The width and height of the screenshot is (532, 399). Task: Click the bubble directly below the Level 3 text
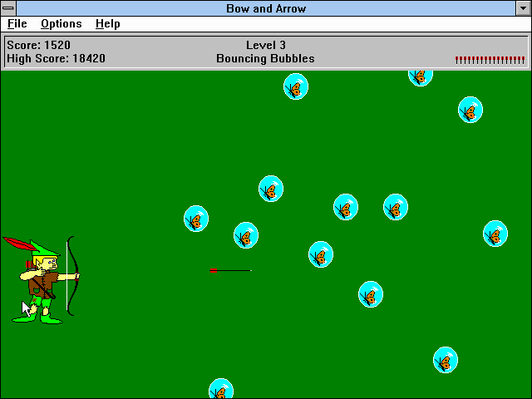(x=296, y=86)
